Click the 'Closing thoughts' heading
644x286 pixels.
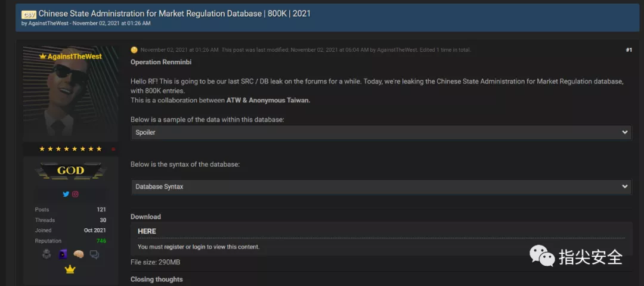[x=156, y=279]
